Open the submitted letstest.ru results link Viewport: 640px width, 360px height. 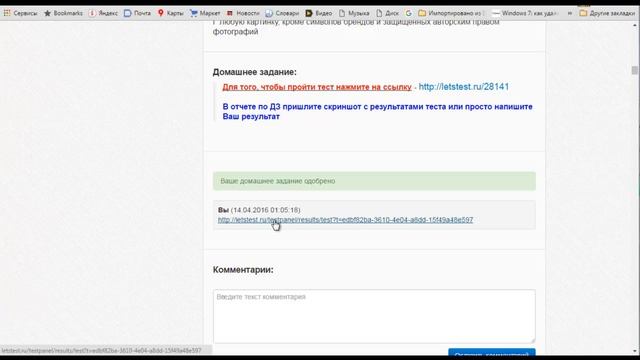[345, 220]
